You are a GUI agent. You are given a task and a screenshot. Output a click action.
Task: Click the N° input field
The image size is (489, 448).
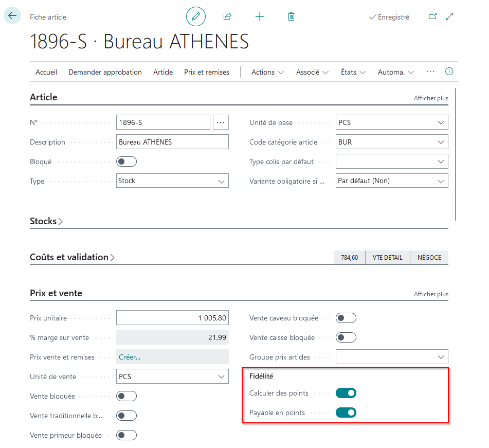coord(163,122)
